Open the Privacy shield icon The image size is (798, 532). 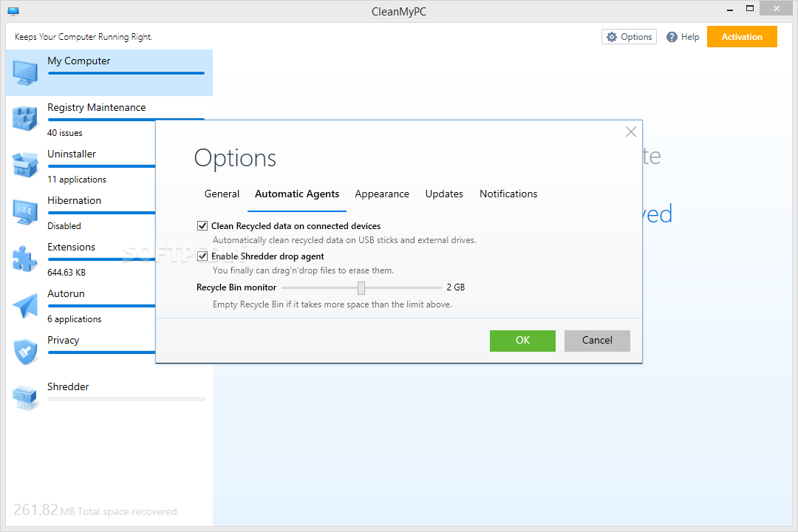tap(25, 352)
